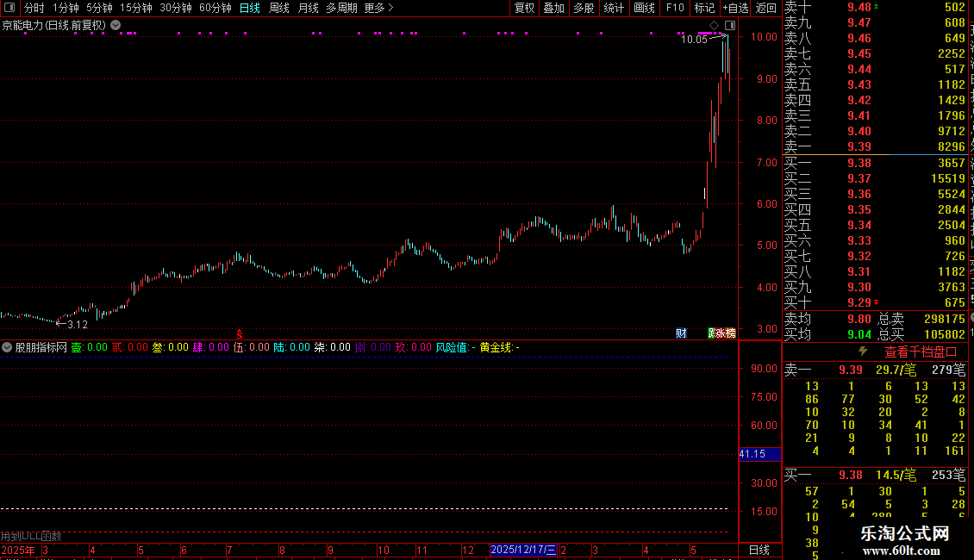Switch to 5分钟 period
Viewport: 974px width, 560px height.
coord(99,8)
